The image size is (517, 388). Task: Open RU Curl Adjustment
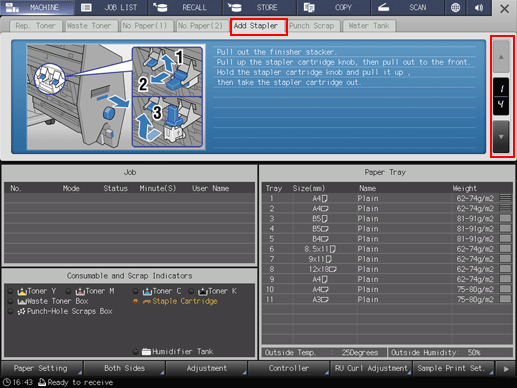click(371, 368)
